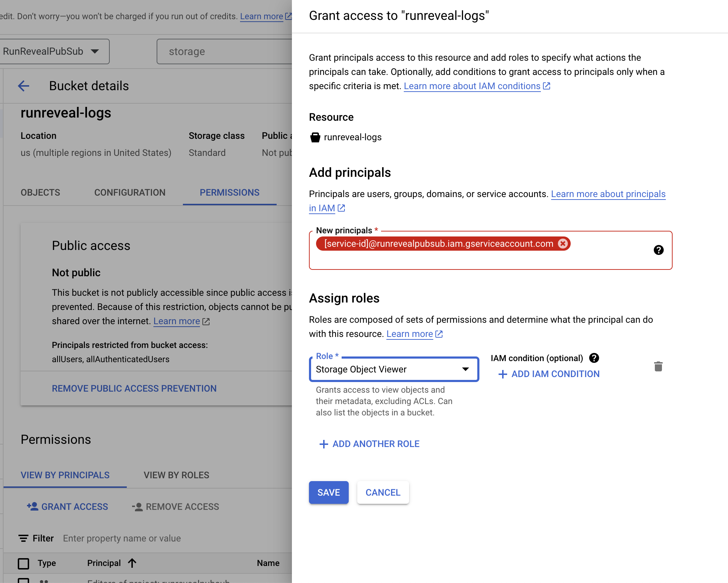Viewport: 728px width, 583px height.
Task: Click help icon next to IAM condition
Action: (594, 358)
